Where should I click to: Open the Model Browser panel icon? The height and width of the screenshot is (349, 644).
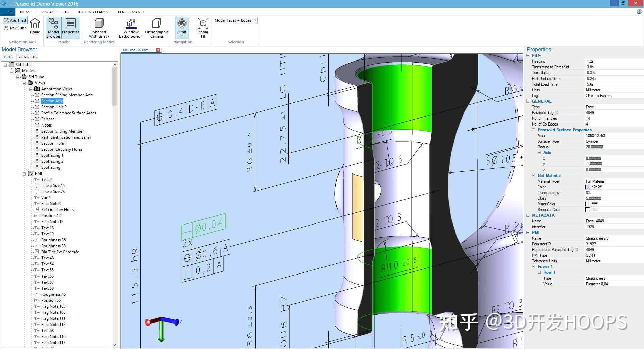(53, 28)
